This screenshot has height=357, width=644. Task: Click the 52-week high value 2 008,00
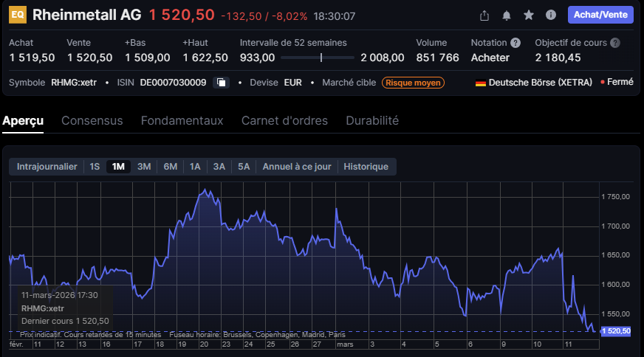click(383, 58)
